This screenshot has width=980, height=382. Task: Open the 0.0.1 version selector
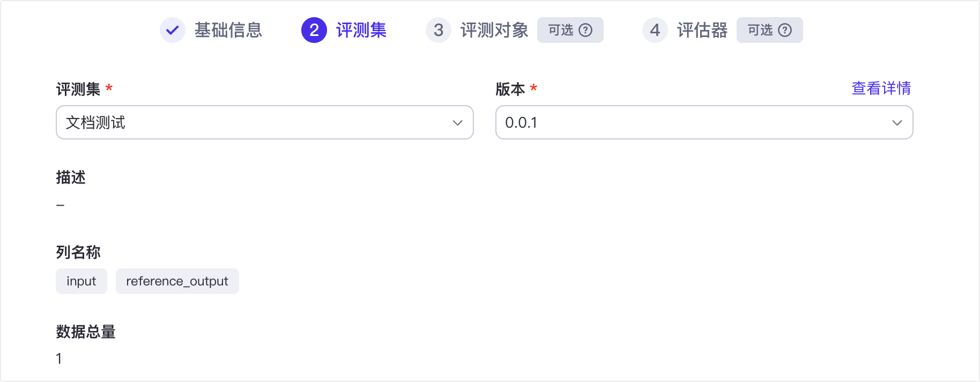(692, 123)
